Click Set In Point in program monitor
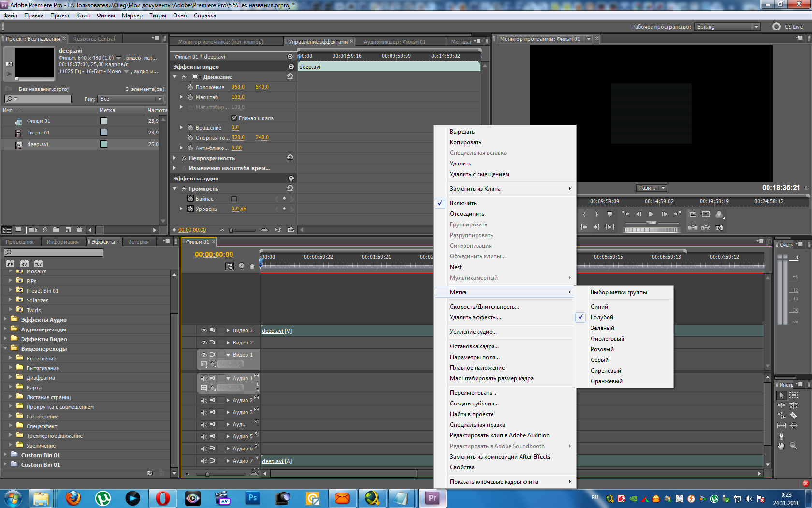The width and height of the screenshot is (812, 508). [x=584, y=214]
